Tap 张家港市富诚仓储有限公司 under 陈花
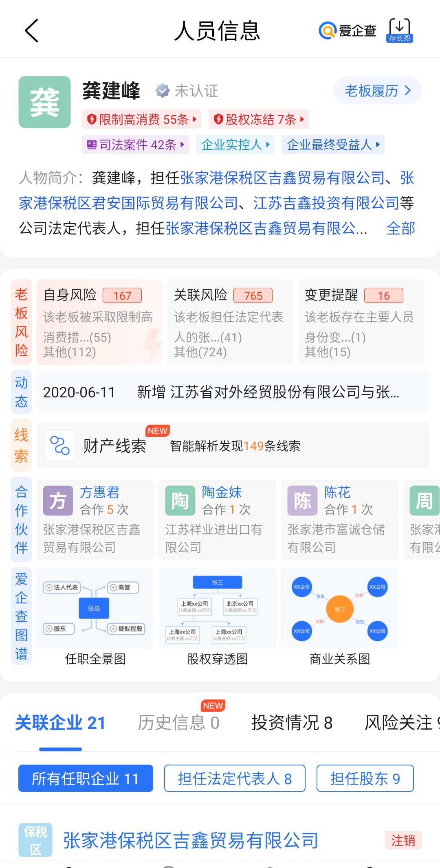 coord(336,538)
